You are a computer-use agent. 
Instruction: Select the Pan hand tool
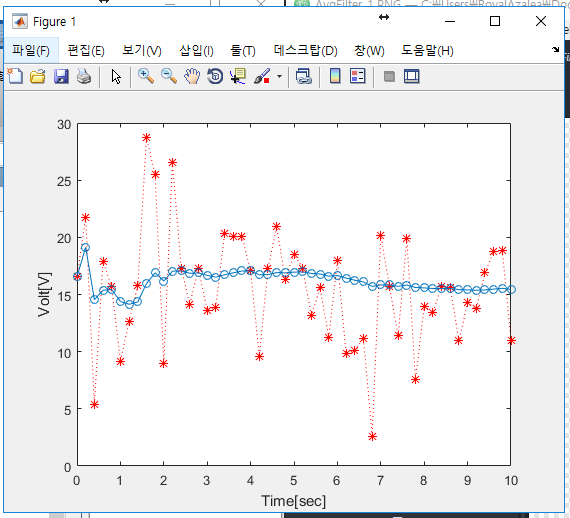[192, 76]
